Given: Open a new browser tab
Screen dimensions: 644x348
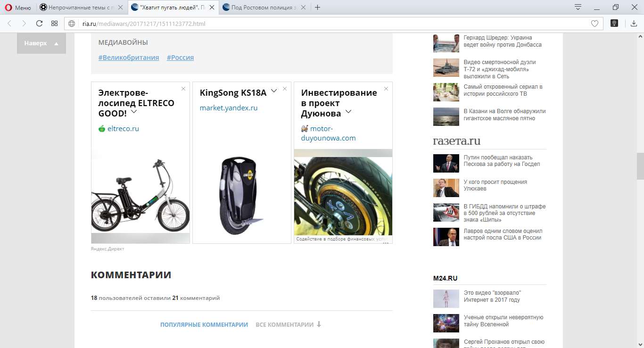Looking at the screenshot, I should pyautogui.click(x=317, y=7).
